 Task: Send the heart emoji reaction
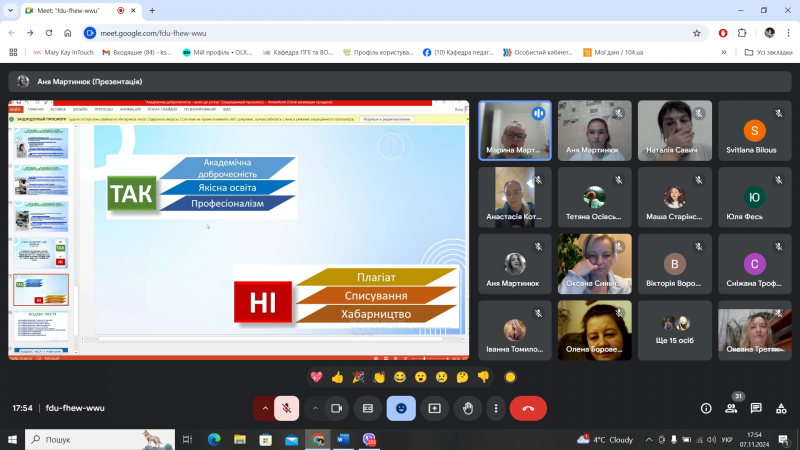[x=317, y=377]
